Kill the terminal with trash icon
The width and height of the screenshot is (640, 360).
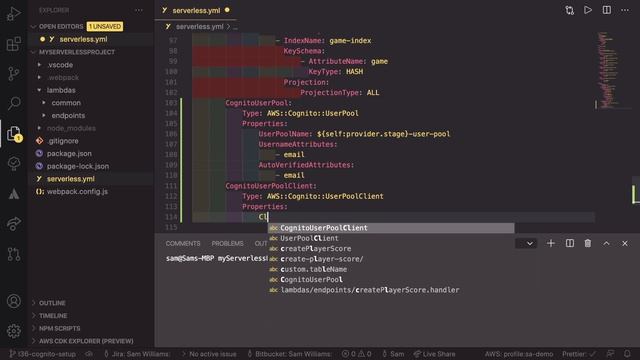(x=588, y=243)
